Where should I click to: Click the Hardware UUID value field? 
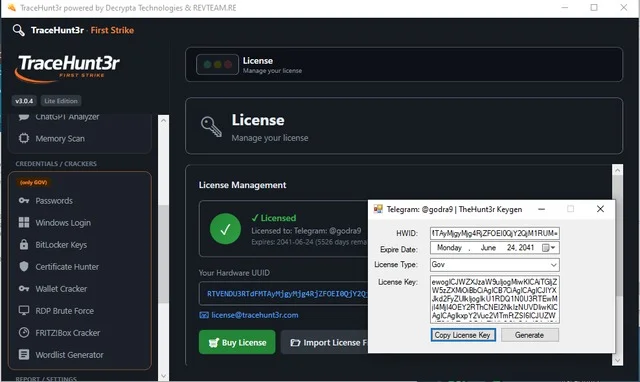(x=284, y=293)
